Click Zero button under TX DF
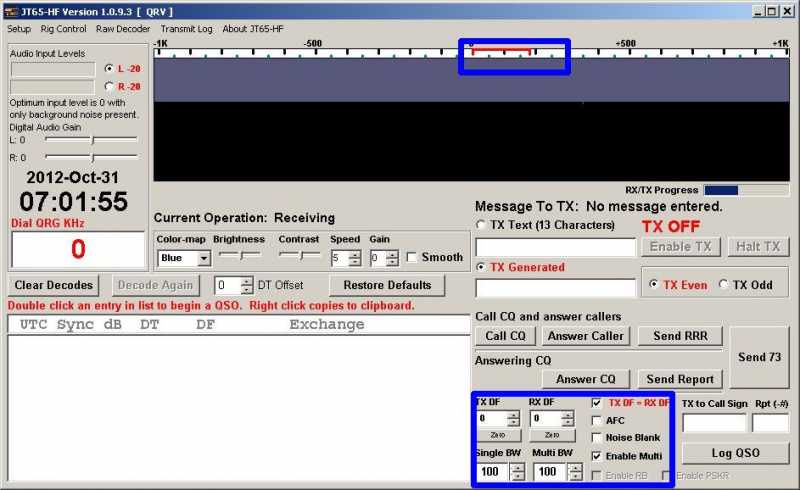The image size is (800, 490). pos(498,435)
